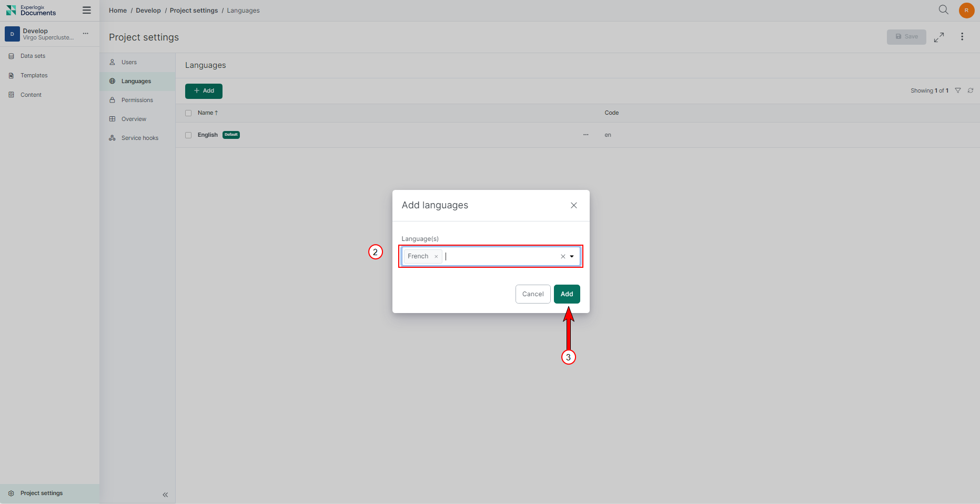Click the fullscreen expand icon

[x=939, y=37]
